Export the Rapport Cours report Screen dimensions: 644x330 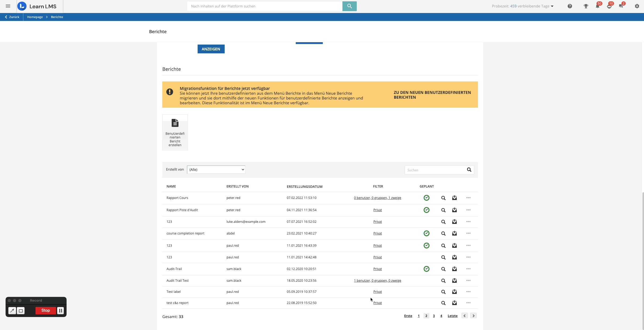tap(454, 198)
